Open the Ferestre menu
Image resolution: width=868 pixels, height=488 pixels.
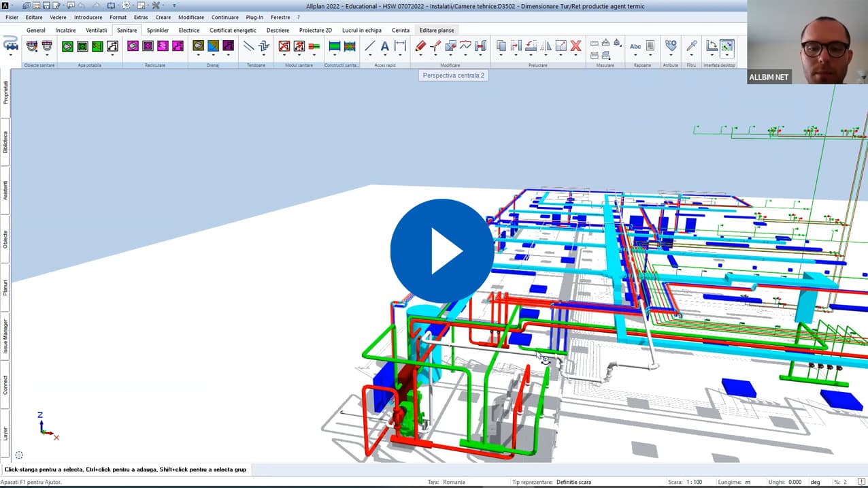click(x=280, y=17)
